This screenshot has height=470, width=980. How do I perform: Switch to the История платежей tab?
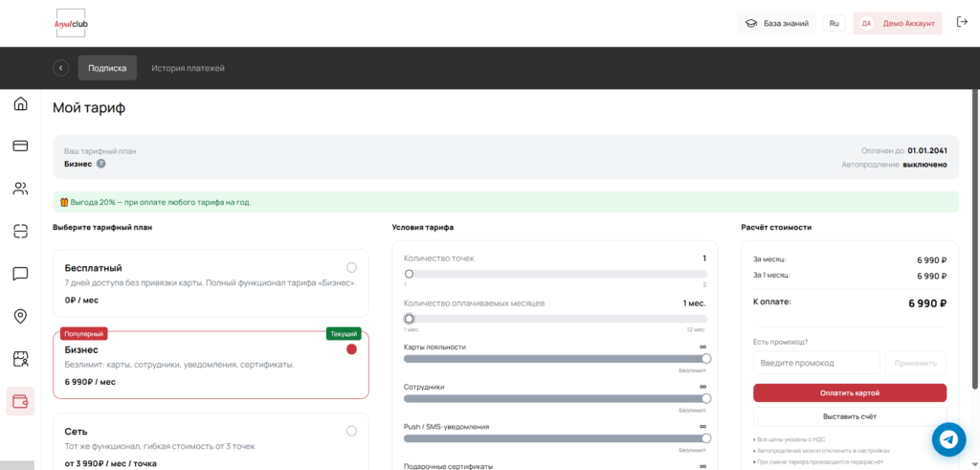click(188, 68)
